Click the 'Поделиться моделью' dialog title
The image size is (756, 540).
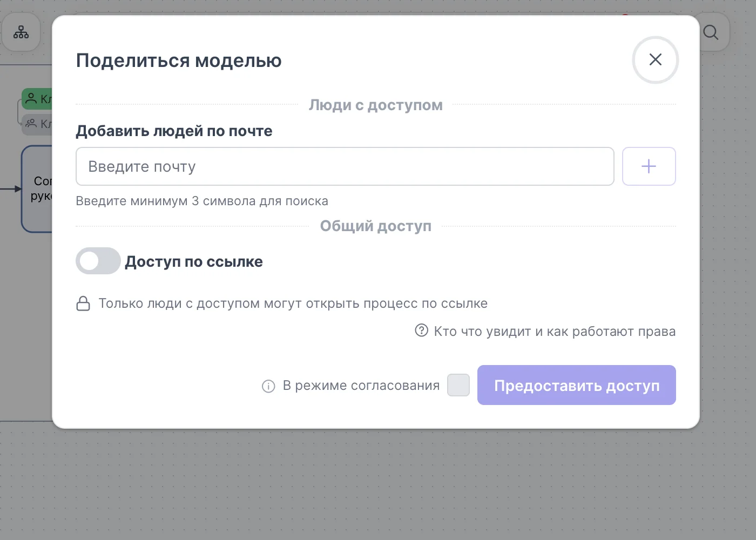point(179,60)
